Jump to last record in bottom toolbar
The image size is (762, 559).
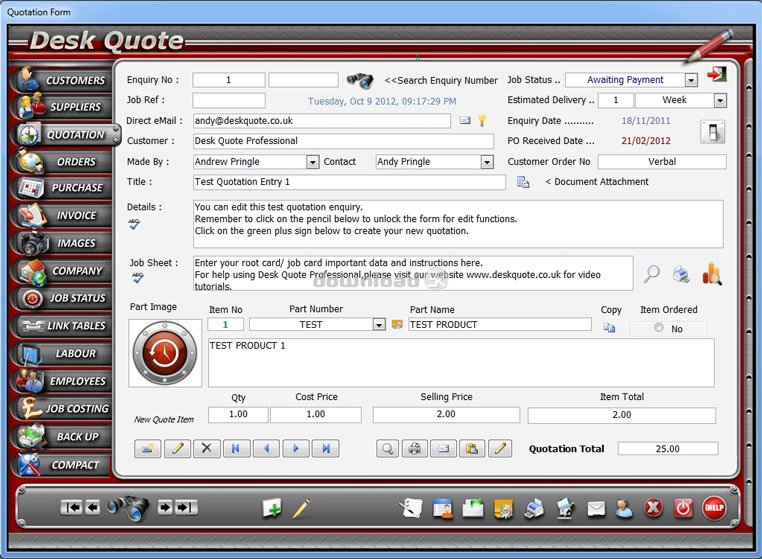(x=187, y=508)
